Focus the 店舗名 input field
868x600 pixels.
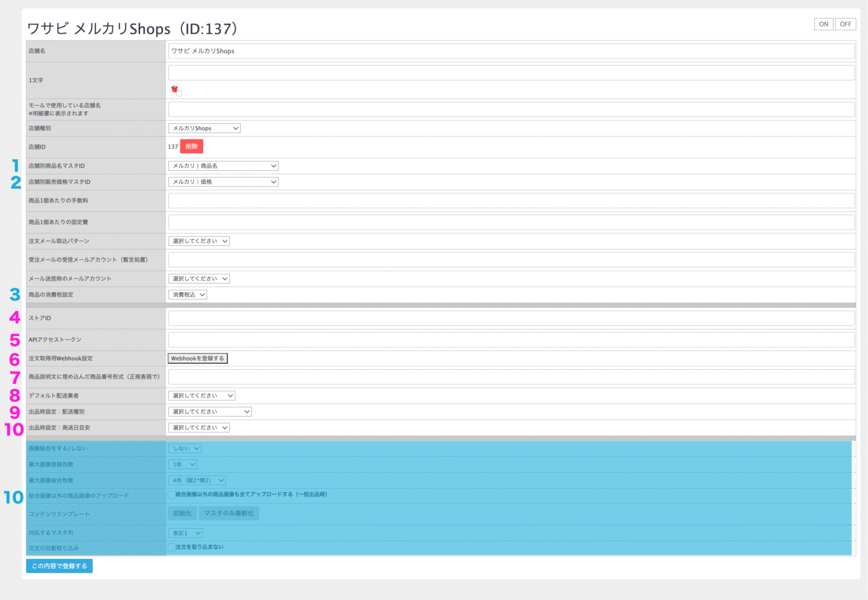click(x=512, y=51)
